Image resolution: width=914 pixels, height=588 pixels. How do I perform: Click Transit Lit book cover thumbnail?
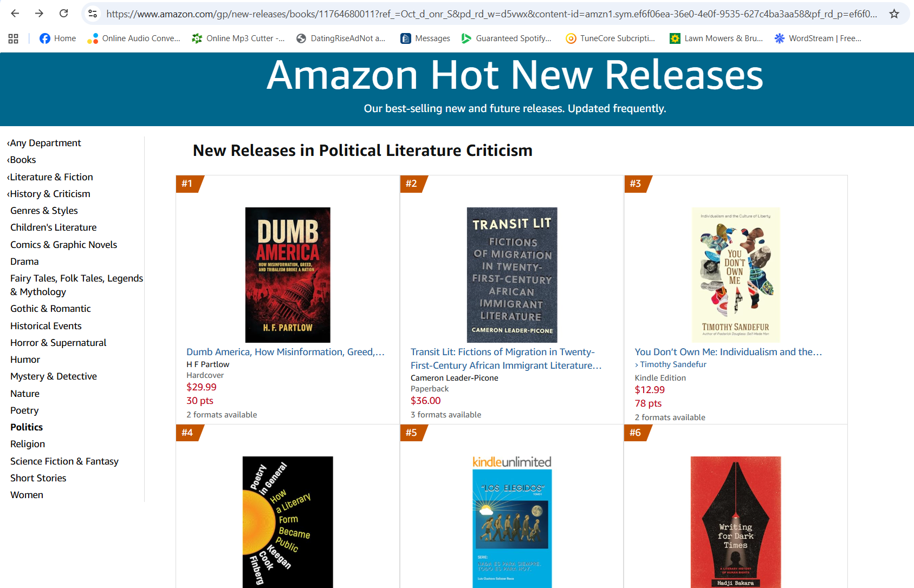tap(512, 275)
